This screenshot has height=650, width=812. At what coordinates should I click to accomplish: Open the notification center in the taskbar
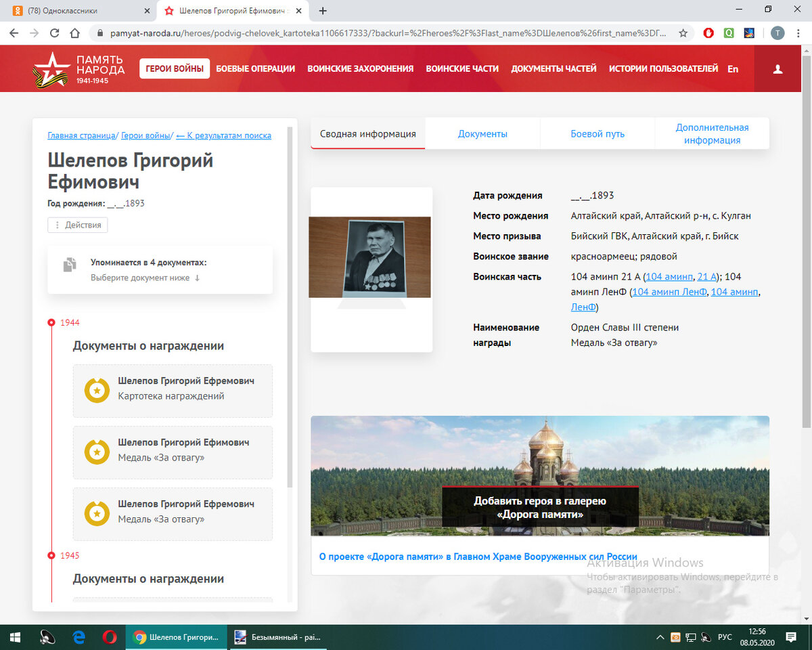[790, 637]
